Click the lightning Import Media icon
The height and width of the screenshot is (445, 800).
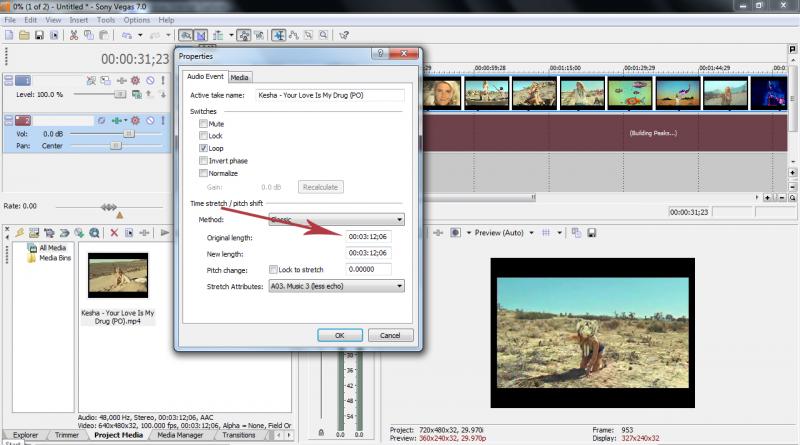click(19, 233)
